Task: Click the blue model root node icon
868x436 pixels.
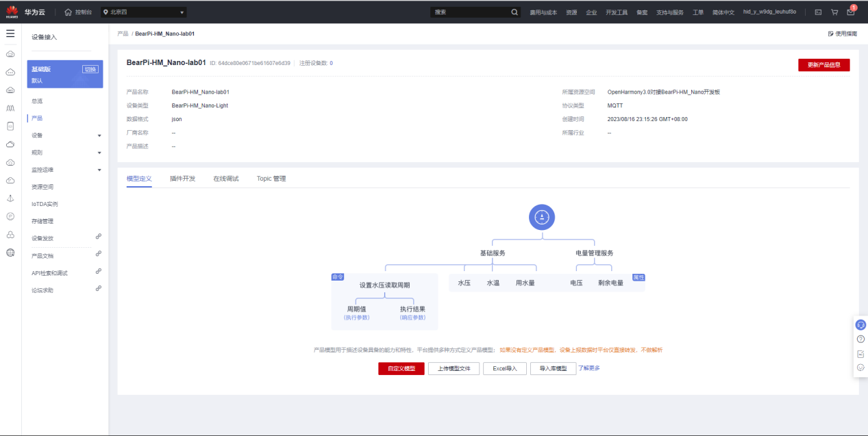Action: tap(542, 217)
